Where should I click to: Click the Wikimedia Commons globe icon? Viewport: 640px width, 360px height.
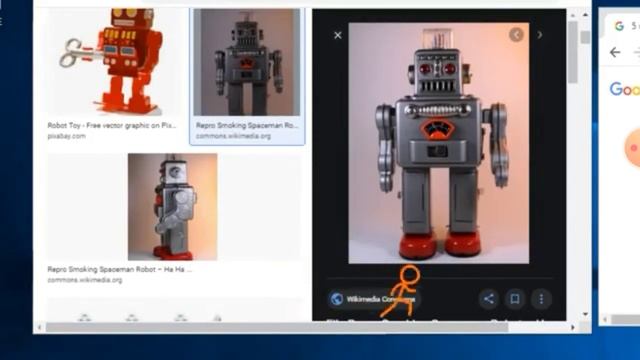[337, 299]
